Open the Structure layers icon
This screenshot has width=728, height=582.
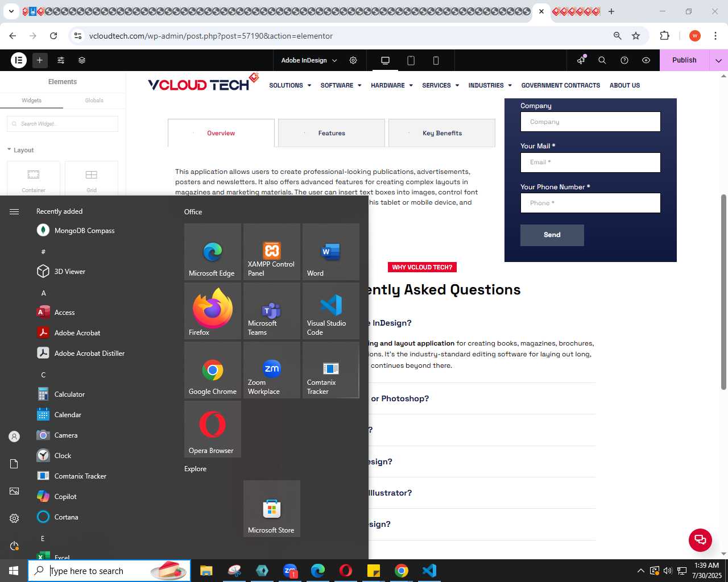(82, 60)
